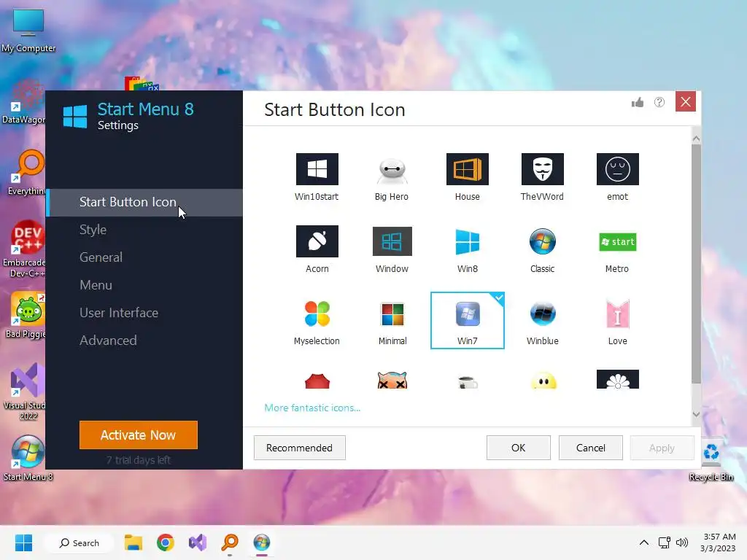Select the Embarcadero Dev-C++ desktop shortcut
The width and height of the screenshot is (747, 560).
26,249
